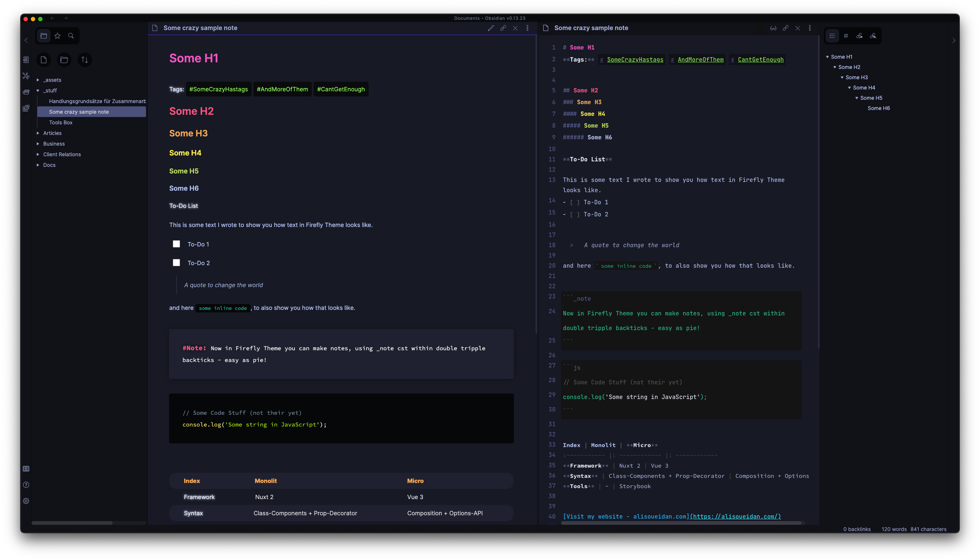Check the To-Do 1 checkbox
The image size is (980, 560).
[x=176, y=244]
